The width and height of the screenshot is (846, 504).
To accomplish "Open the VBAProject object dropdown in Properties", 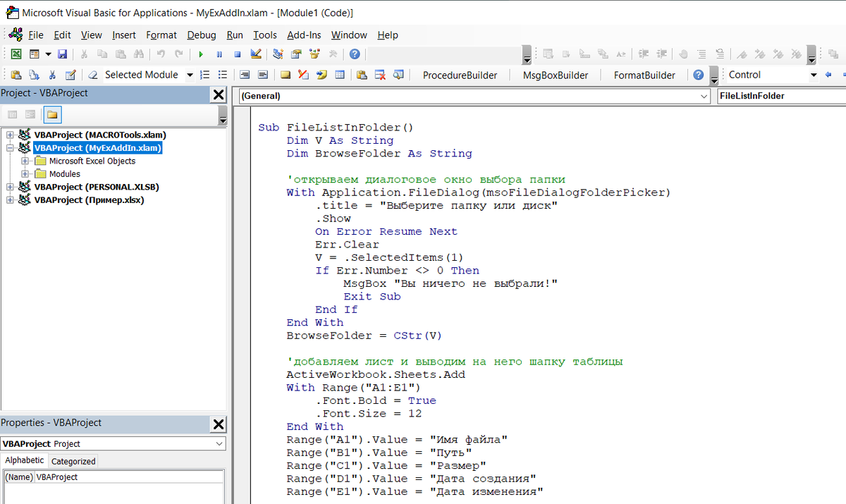I will click(x=219, y=443).
